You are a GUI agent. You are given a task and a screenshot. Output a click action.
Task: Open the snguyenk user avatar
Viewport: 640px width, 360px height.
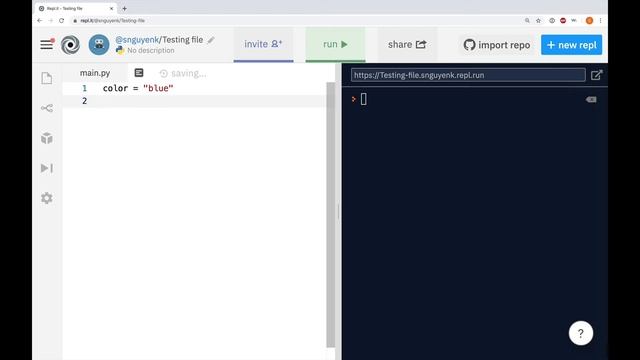click(x=99, y=44)
